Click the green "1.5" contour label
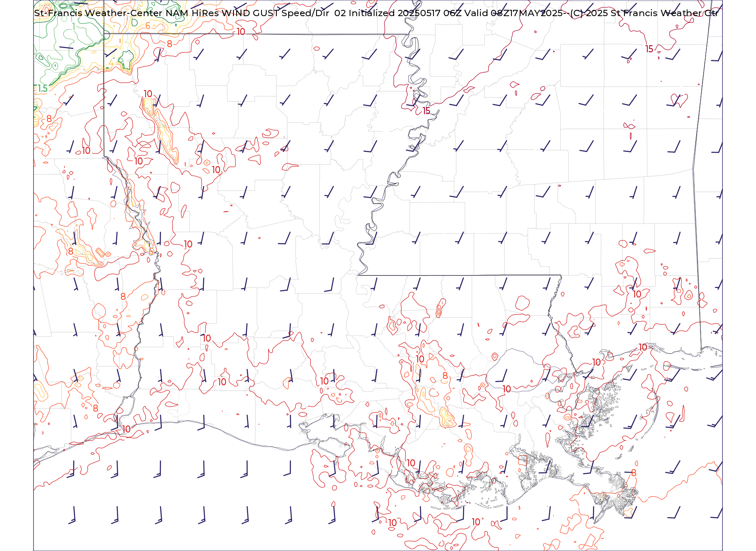 43,89
